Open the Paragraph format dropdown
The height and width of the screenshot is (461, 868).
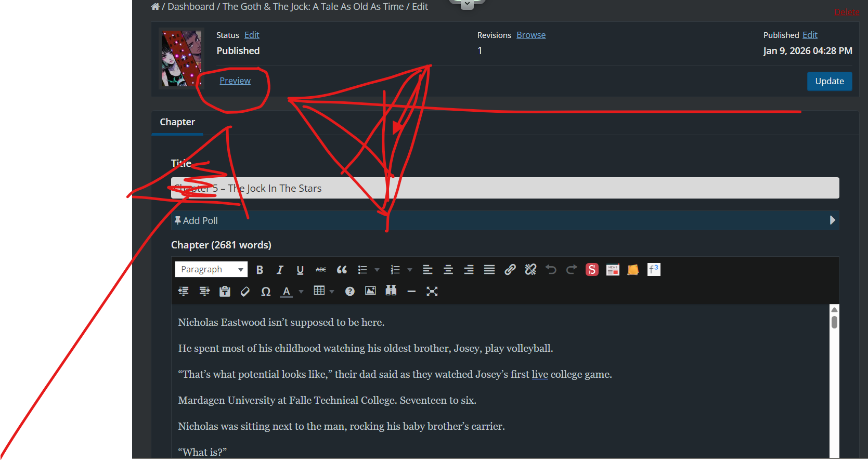211,269
